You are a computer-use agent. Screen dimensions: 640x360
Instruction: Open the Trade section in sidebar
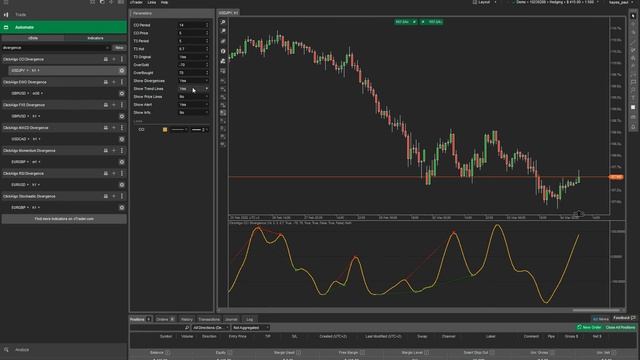(63, 15)
